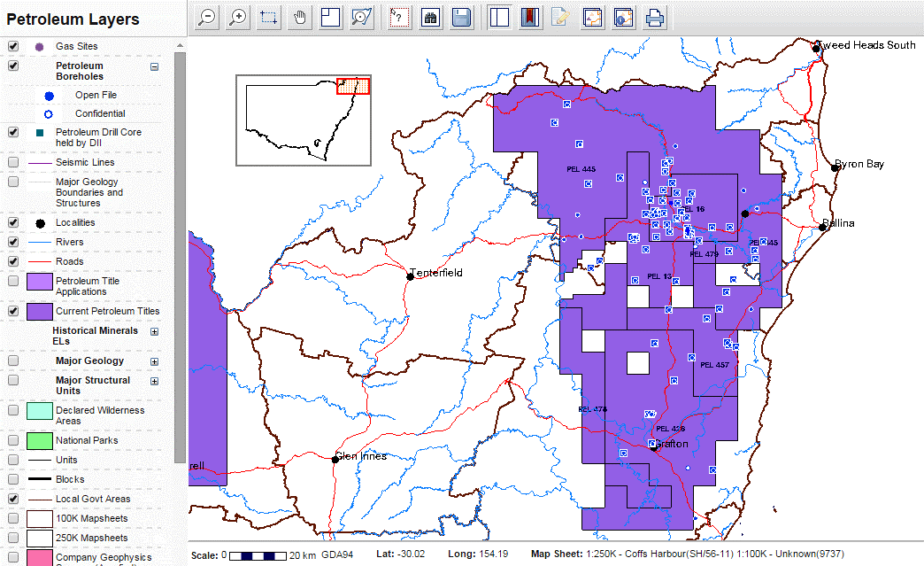The height and width of the screenshot is (566, 924).
Task: Click the bookmark toolbar icon
Action: coord(530,17)
